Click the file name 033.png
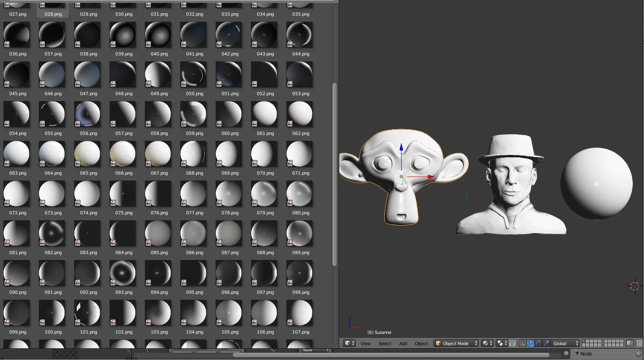Screen dimensions: 644x360 coord(230,14)
